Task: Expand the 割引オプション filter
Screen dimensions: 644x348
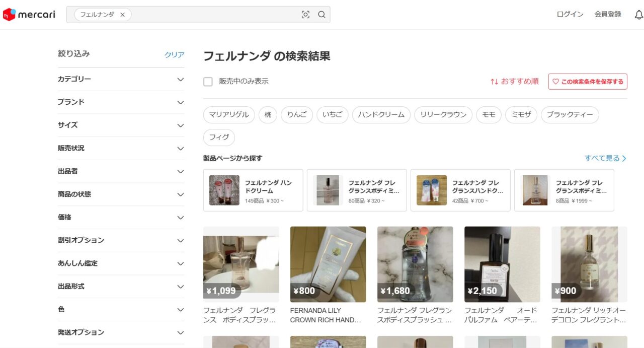Action: point(121,241)
